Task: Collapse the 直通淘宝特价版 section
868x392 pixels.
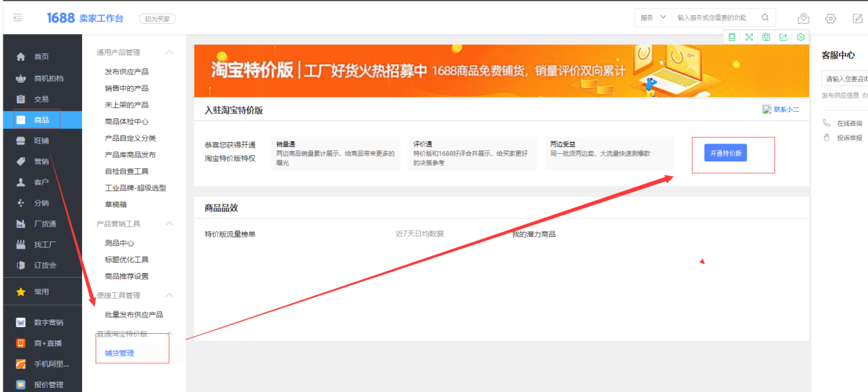Action: pos(170,334)
